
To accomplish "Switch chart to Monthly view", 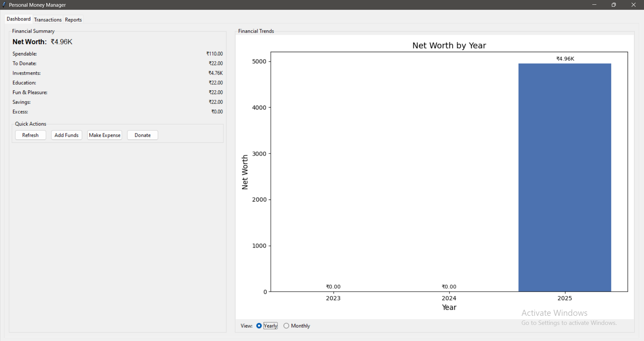I will [x=286, y=326].
